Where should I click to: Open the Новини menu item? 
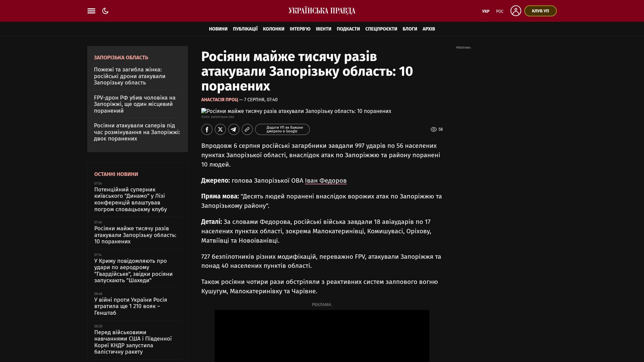(x=218, y=29)
